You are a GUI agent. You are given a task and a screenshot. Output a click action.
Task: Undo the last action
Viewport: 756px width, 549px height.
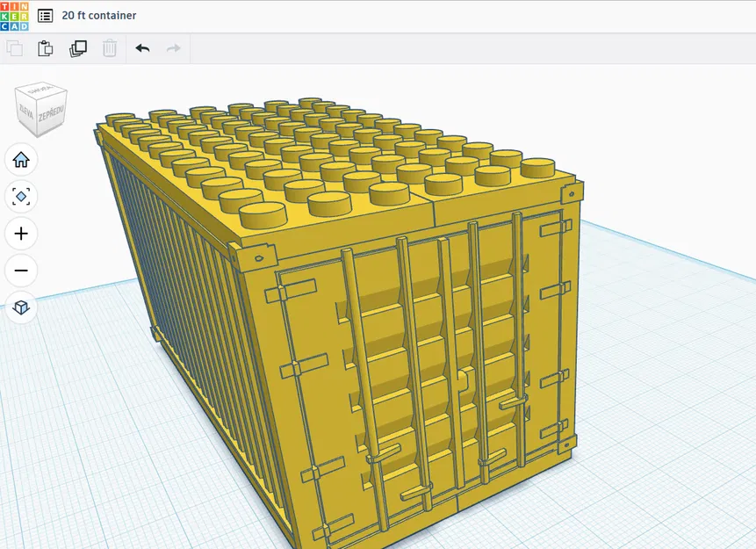click(x=142, y=48)
